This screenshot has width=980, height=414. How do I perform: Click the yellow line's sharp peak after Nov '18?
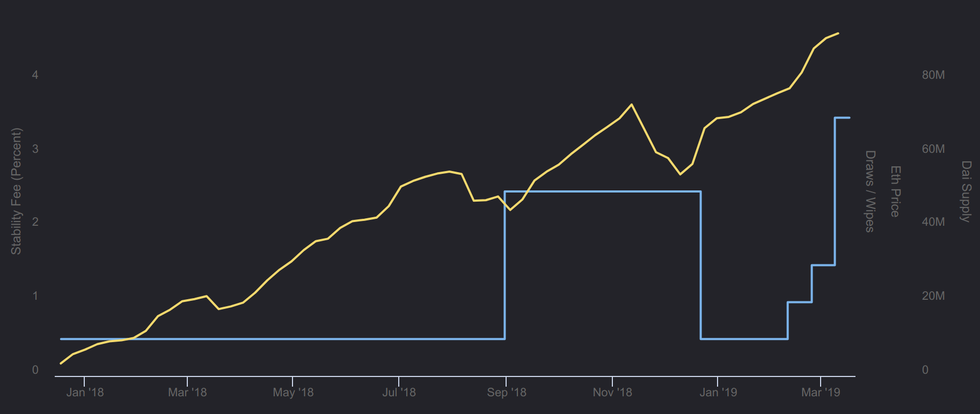pos(631,105)
